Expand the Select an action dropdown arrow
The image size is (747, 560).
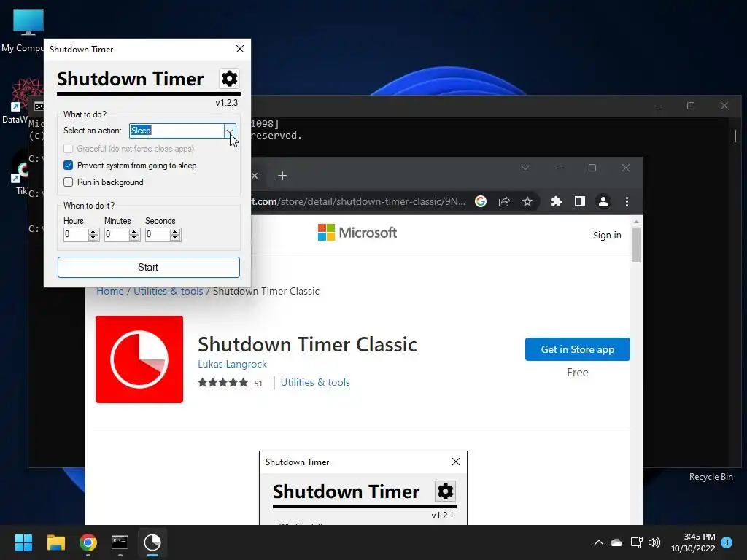[x=230, y=131]
